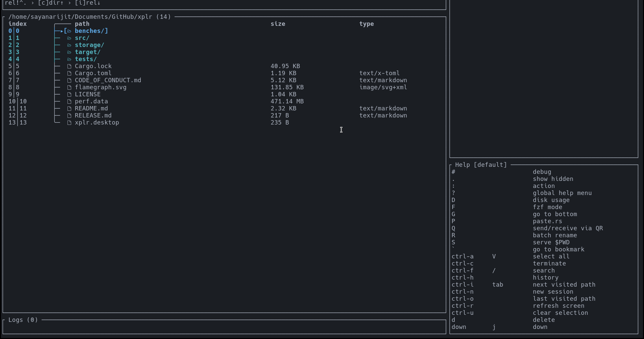Click the file icon beside perf.data
The width and height of the screenshot is (644, 339).
coord(69,101)
